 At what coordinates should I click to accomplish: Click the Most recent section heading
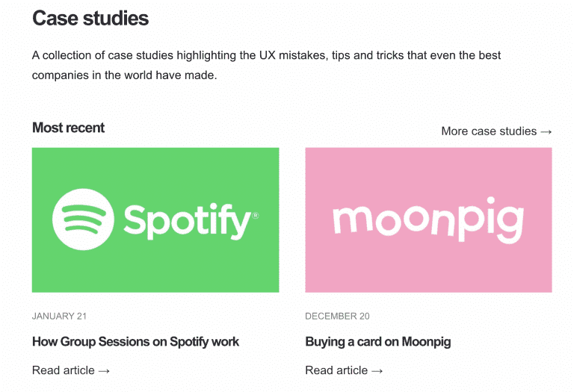click(x=69, y=128)
